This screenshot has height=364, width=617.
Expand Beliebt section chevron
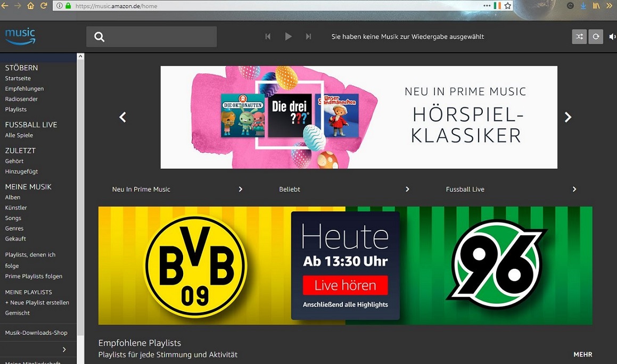coord(407,189)
